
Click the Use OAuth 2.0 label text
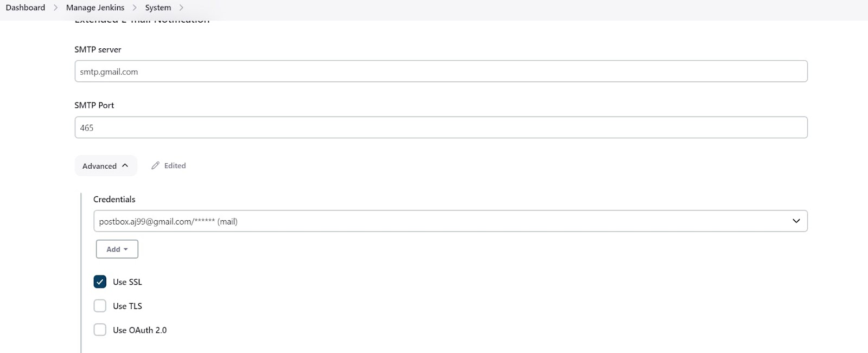click(x=140, y=330)
